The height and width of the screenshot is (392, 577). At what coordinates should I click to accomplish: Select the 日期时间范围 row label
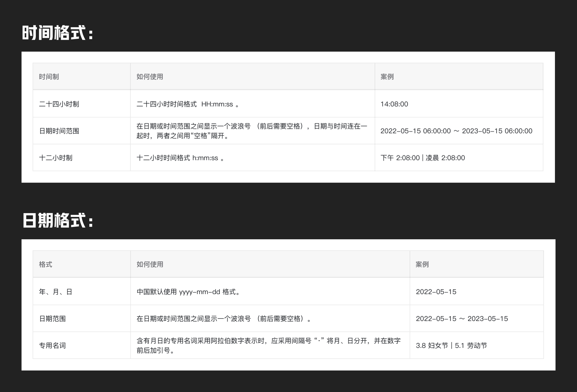(x=59, y=131)
